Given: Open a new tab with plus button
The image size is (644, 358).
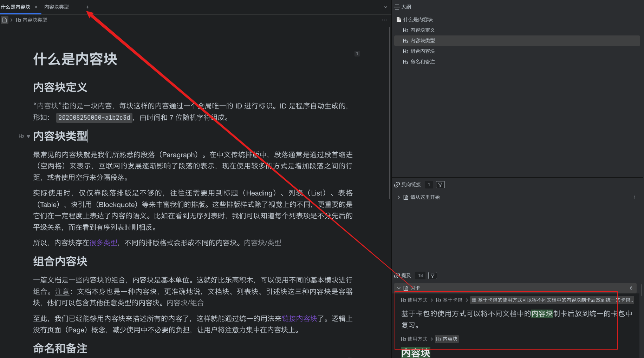Looking at the screenshot, I should [87, 7].
